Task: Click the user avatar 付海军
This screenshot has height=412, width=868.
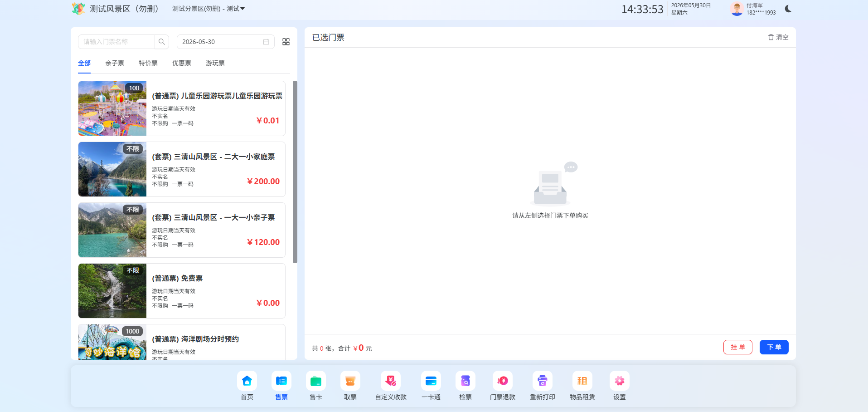Action: click(737, 9)
